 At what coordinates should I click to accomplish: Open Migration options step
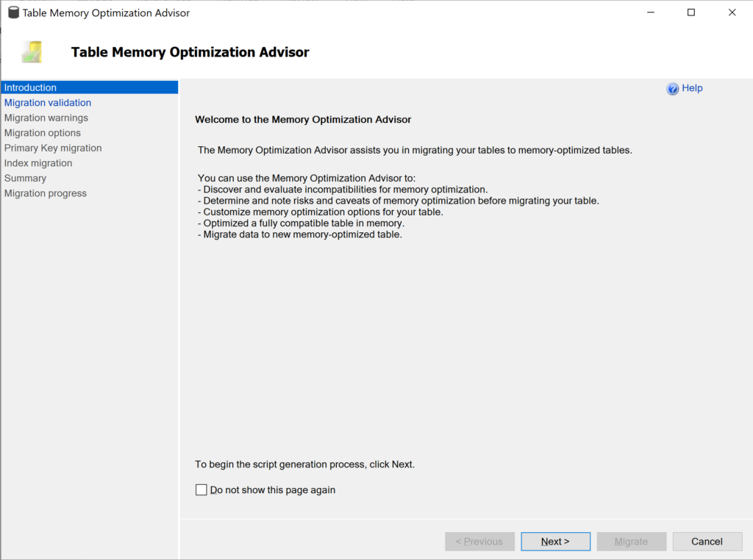[42, 133]
